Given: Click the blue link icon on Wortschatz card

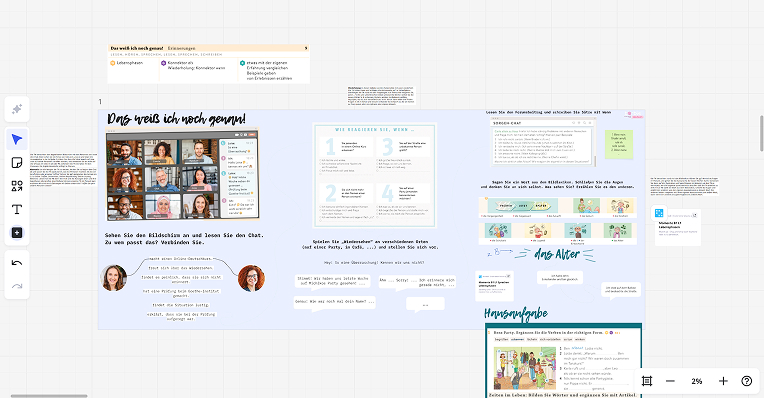Looking at the screenshot, I should (x=659, y=213).
